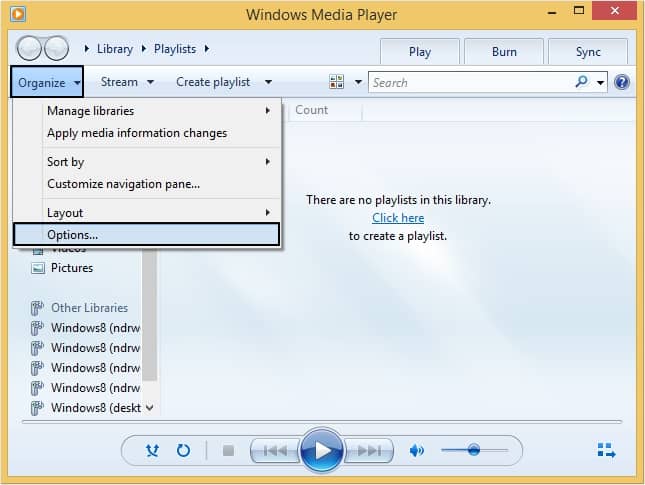Select Pictures in navigation pane

tap(72, 268)
